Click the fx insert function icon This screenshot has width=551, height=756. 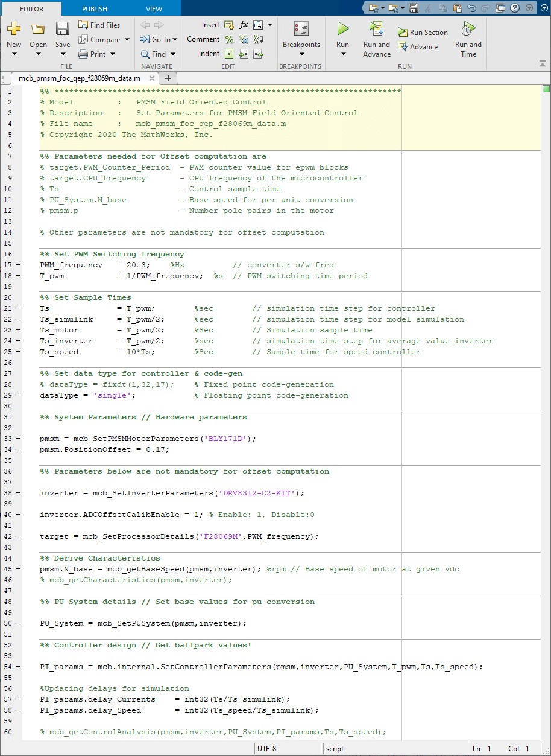click(x=244, y=25)
